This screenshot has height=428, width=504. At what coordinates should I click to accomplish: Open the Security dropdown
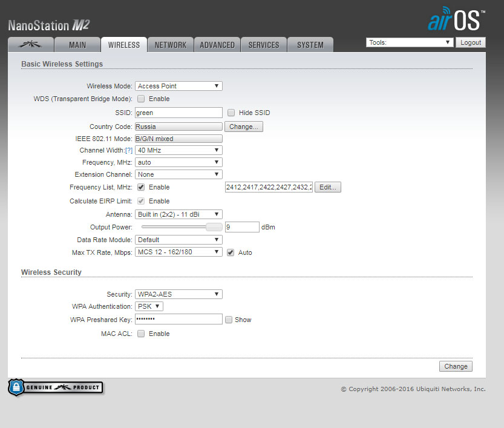[x=178, y=294]
